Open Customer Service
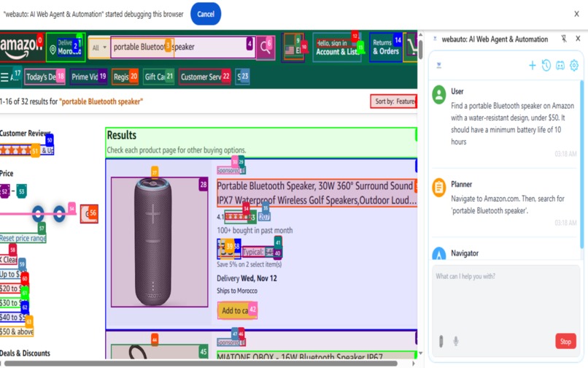588x368 pixels. (x=204, y=77)
